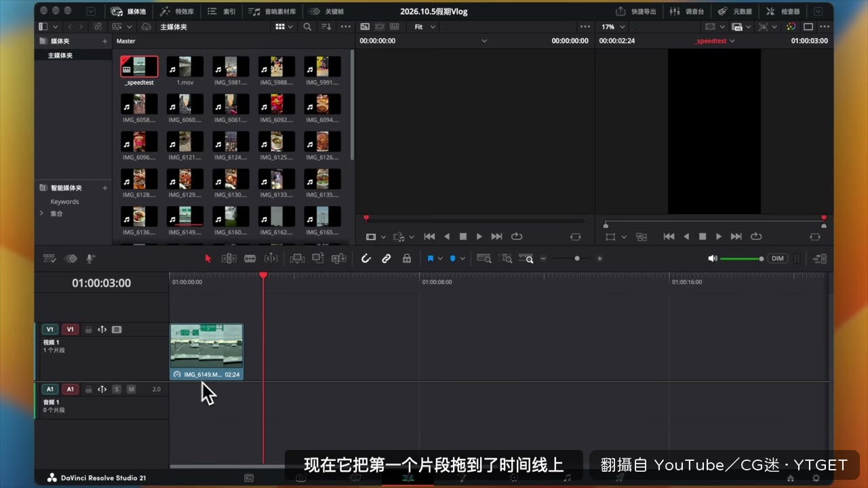Select the IMG_6149 clip on the timeline
The image size is (868, 488).
click(x=206, y=352)
